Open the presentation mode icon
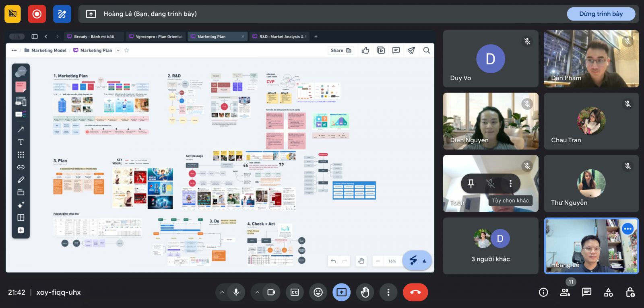644x308 pixels. pyautogui.click(x=381, y=50)
